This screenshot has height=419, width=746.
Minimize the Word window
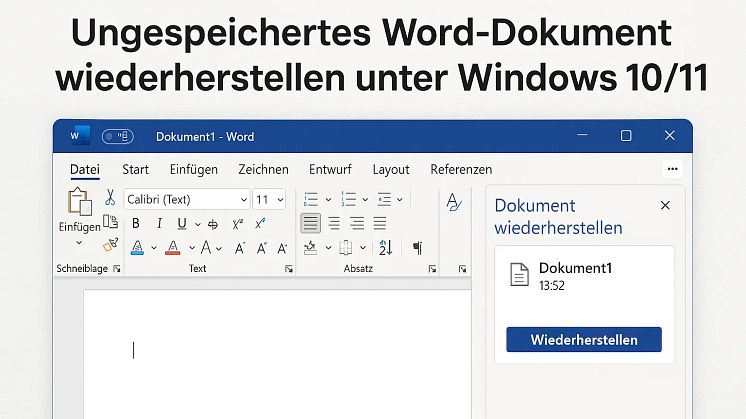(x=582, y=135)
